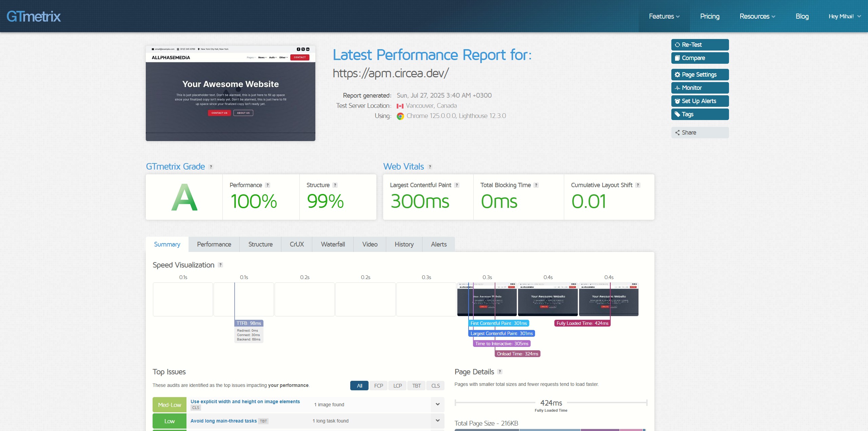Expand the Features menu

click(x=664, y=16)
